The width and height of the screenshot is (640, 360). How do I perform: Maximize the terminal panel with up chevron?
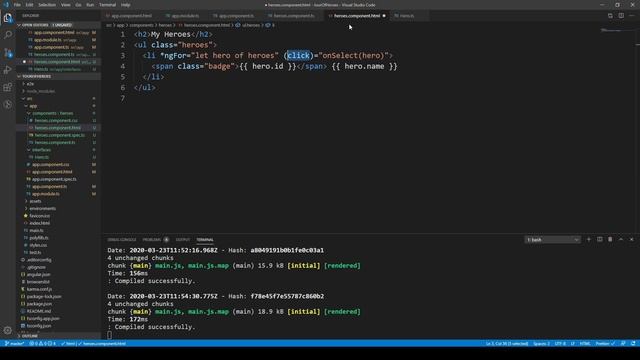coord(621,240)
